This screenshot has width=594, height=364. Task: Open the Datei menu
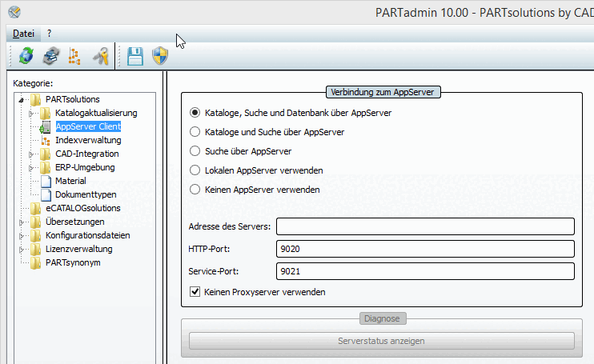click(x=23, y=34)
